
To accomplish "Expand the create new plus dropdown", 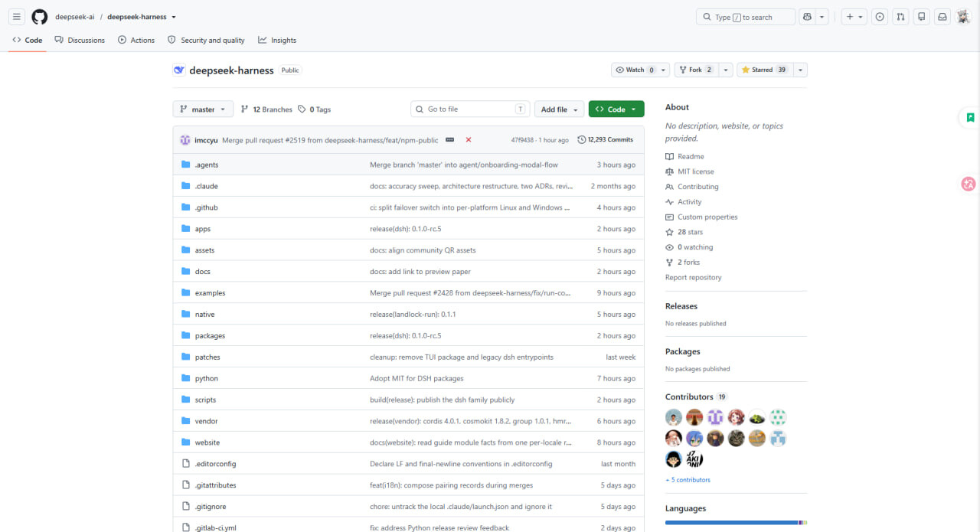I will click(854, 17).
